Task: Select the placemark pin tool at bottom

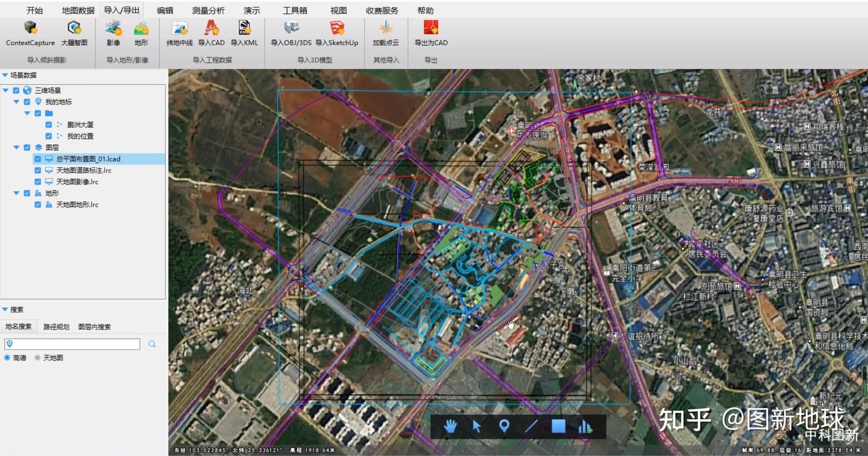Action: 503,426
